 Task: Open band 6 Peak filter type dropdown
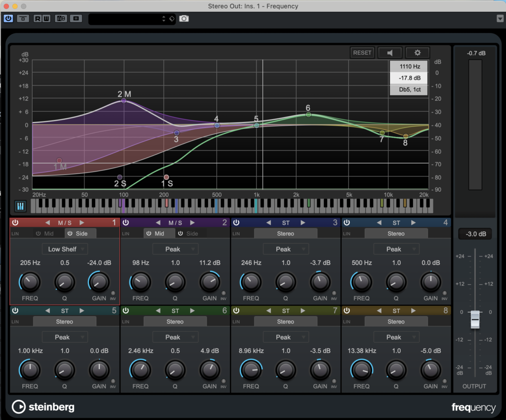pyautogui.click(x=175, y=337)
